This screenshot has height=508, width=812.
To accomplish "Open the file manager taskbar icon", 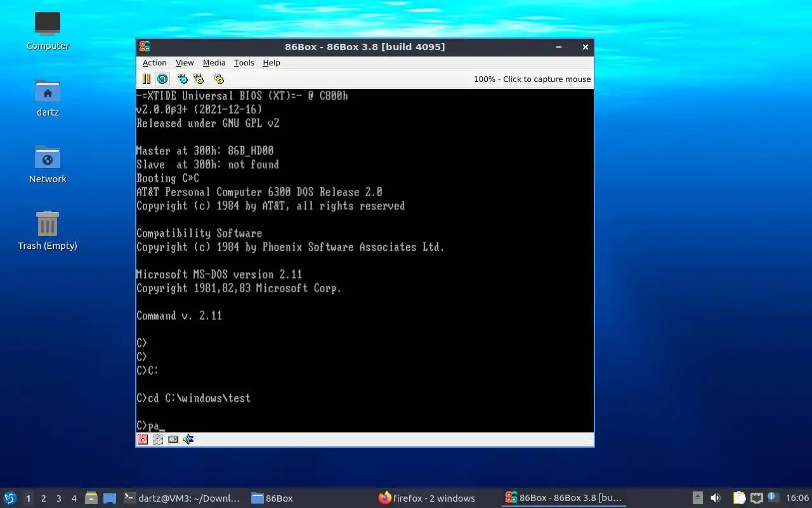I will pyautogui.click(x=91, y=498).
